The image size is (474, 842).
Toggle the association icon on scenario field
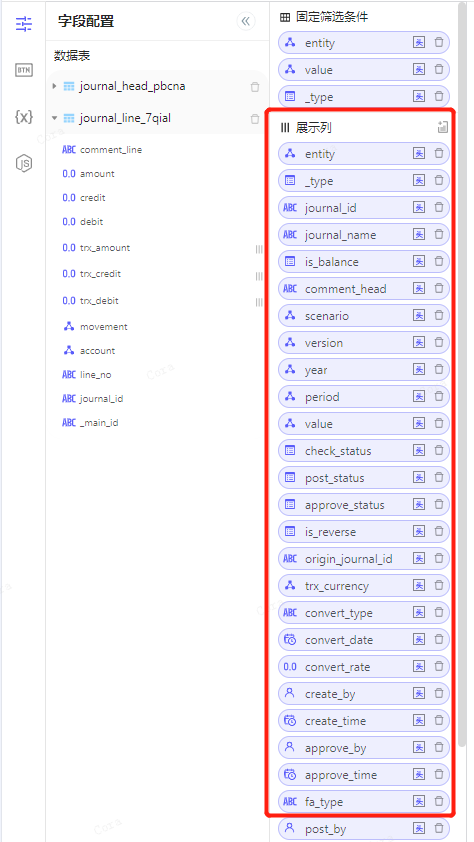click(x=419, y=316)
